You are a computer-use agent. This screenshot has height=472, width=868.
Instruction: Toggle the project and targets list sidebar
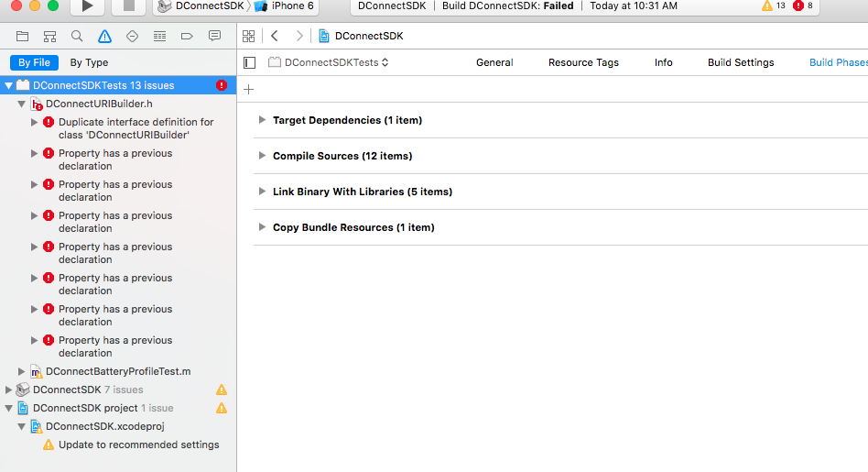[250, 62]
